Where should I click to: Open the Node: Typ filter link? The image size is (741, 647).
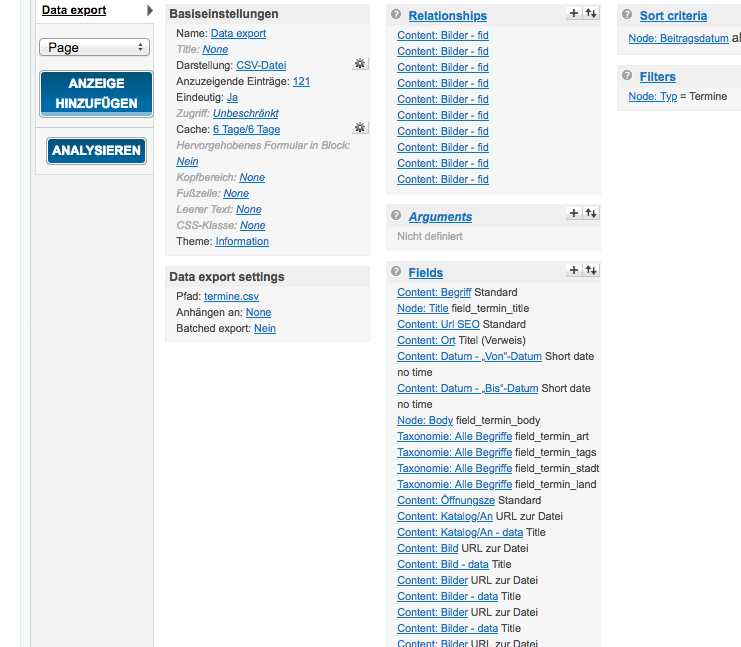click(652, 96)
